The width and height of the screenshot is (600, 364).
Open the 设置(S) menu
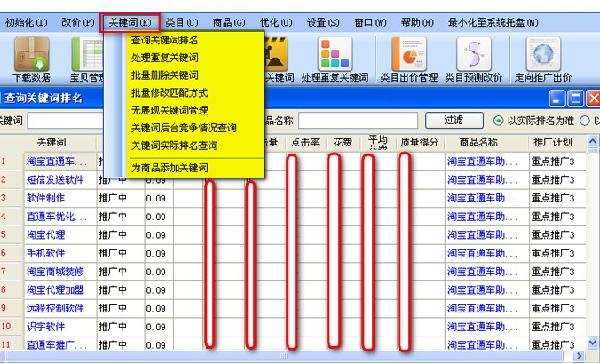click(x=323, y=23)
